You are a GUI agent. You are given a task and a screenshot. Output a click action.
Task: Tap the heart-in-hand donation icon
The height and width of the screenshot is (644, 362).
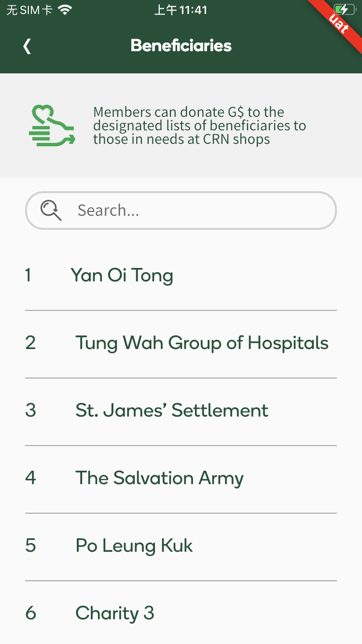tap(51, 126)
